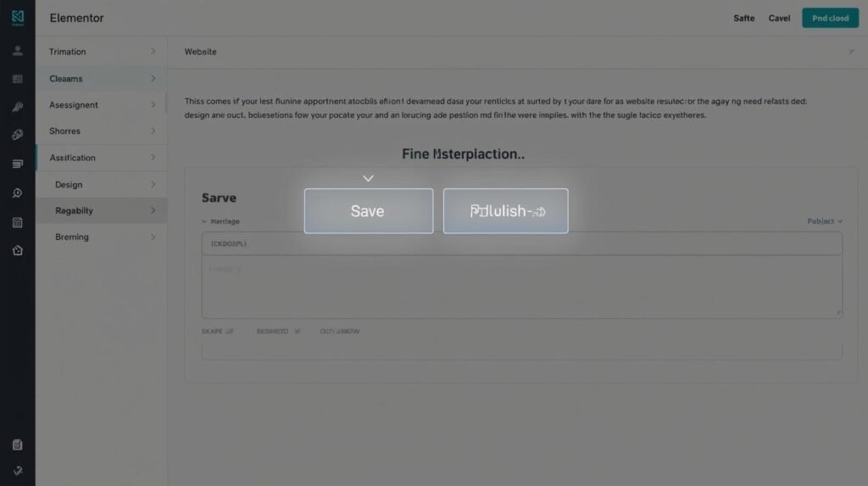Expand the Asessignent row chevron

[x=153, y=104]
